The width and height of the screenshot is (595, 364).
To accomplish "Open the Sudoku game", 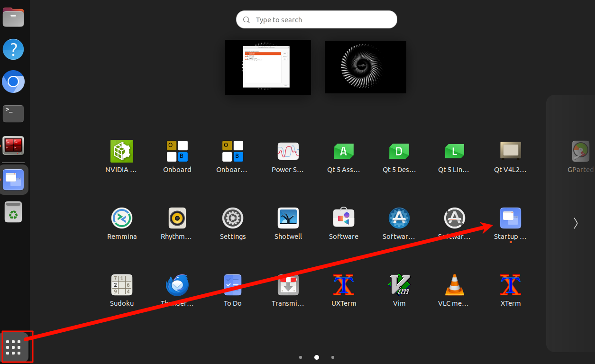I will pos(122,285).
